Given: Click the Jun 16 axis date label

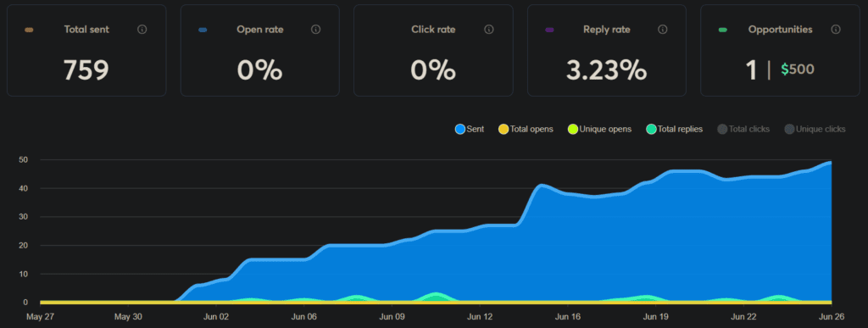Looking at the screenshot, I should (568, 317).
